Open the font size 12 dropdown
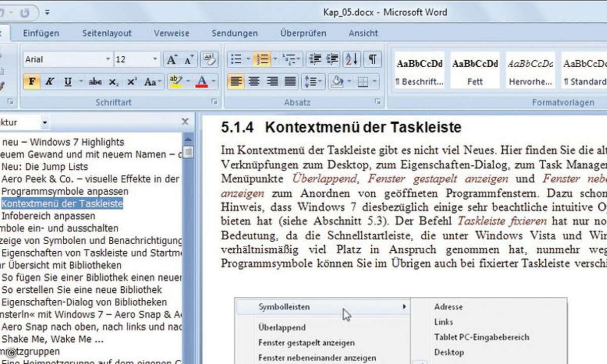Screen dimensions: 607x364 (155, 60)
